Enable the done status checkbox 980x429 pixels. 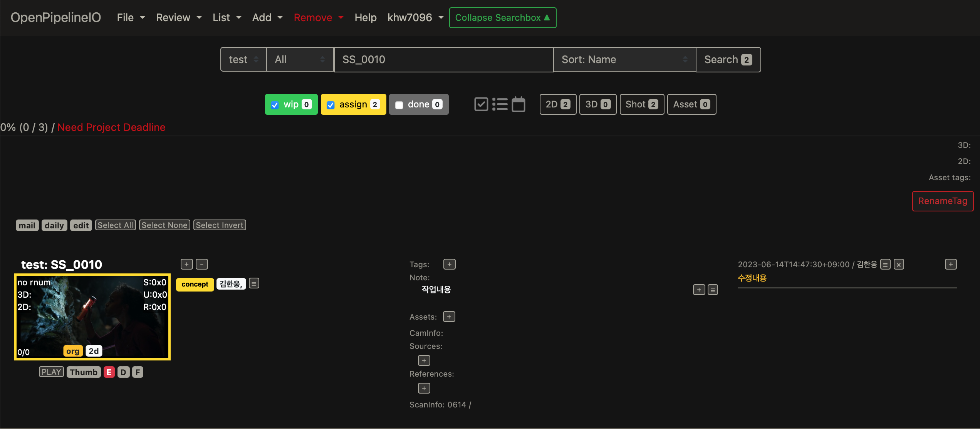coord(399,105)
